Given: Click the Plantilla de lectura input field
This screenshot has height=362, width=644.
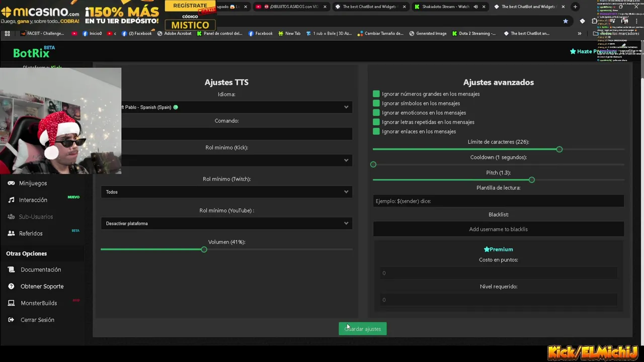Looking at the screenshot, I should pos(498,201).
